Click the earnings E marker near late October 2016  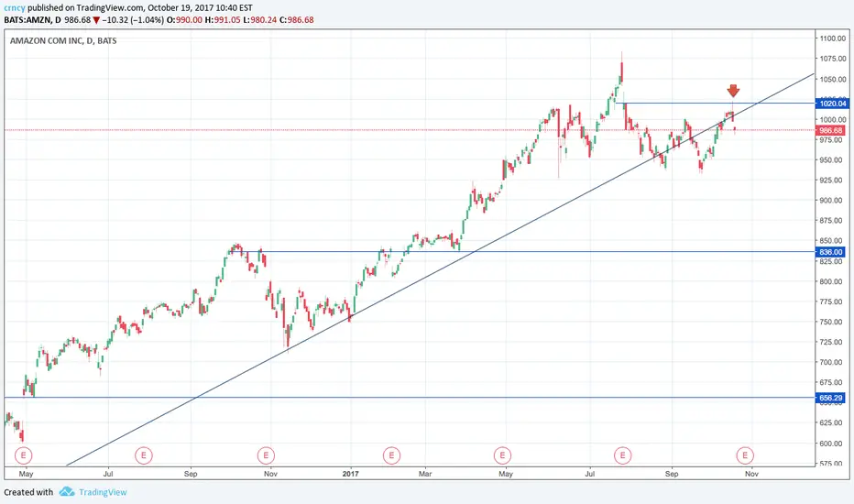(x=266, y=455)
